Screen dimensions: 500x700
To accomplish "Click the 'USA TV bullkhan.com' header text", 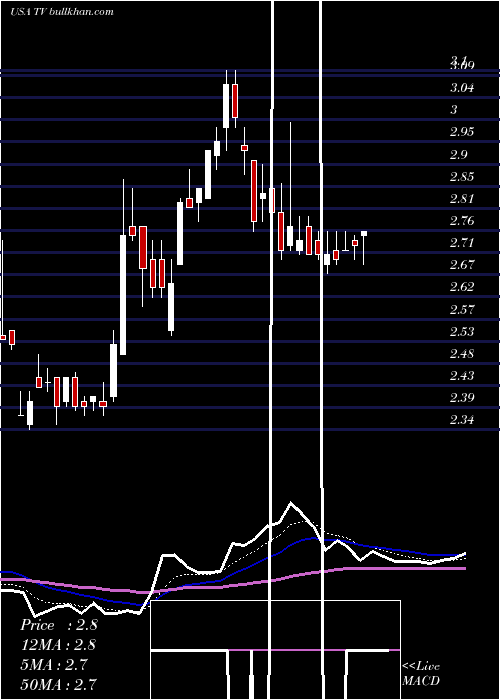I will pyautogui.click(x=62, y=11).
